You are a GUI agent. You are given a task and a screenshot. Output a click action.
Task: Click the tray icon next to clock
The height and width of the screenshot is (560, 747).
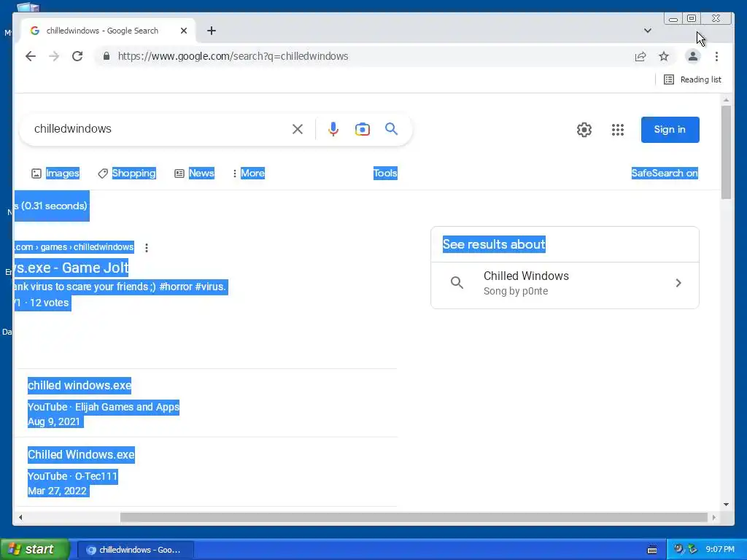(693, 550)
